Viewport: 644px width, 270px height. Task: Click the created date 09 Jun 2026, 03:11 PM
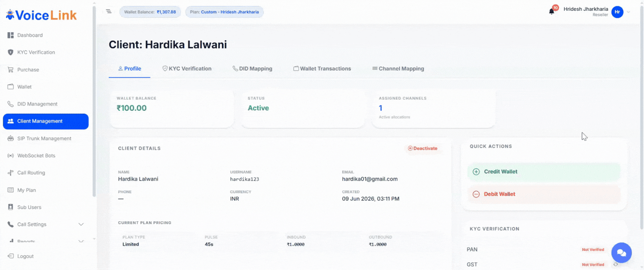(x=371, y=199)
